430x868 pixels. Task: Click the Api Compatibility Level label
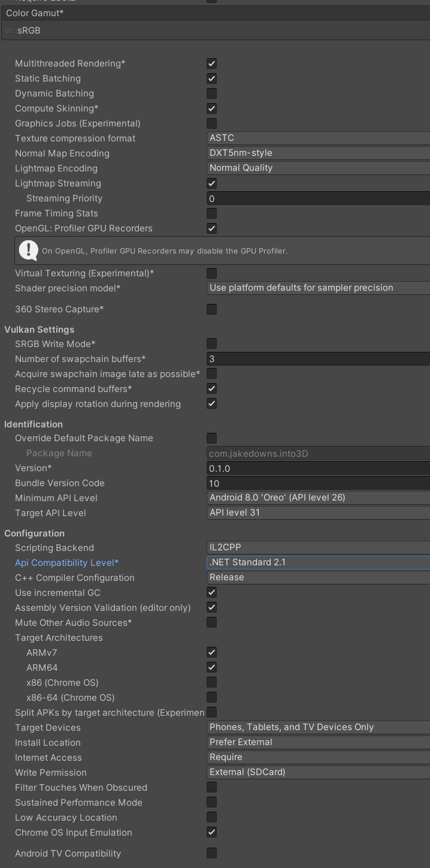click(x=66, y=562)
